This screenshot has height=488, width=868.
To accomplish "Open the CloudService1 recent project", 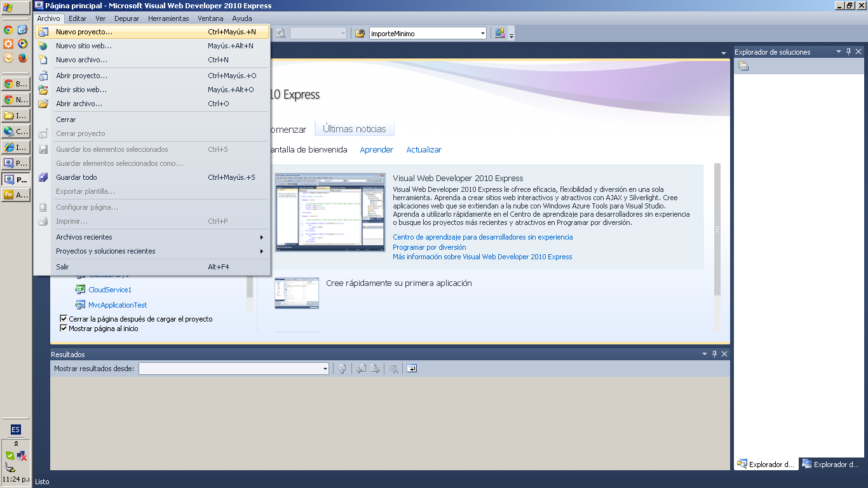I will (x=110, y=290).
